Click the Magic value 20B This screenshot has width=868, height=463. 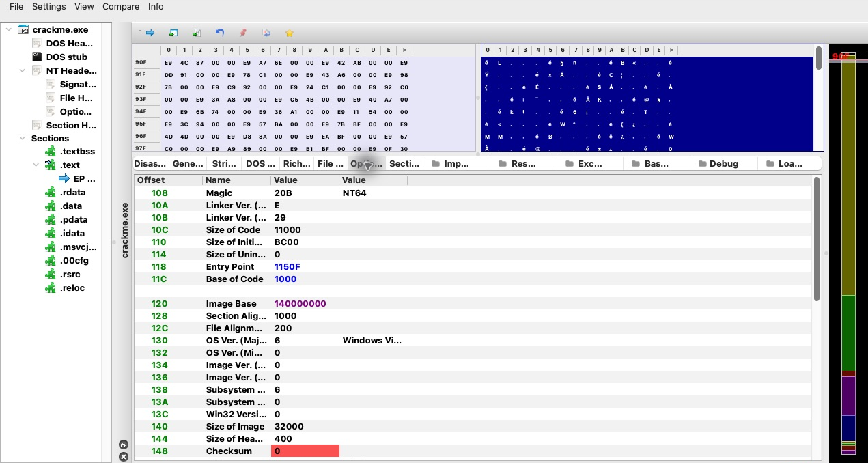click(x=283, y=193)
